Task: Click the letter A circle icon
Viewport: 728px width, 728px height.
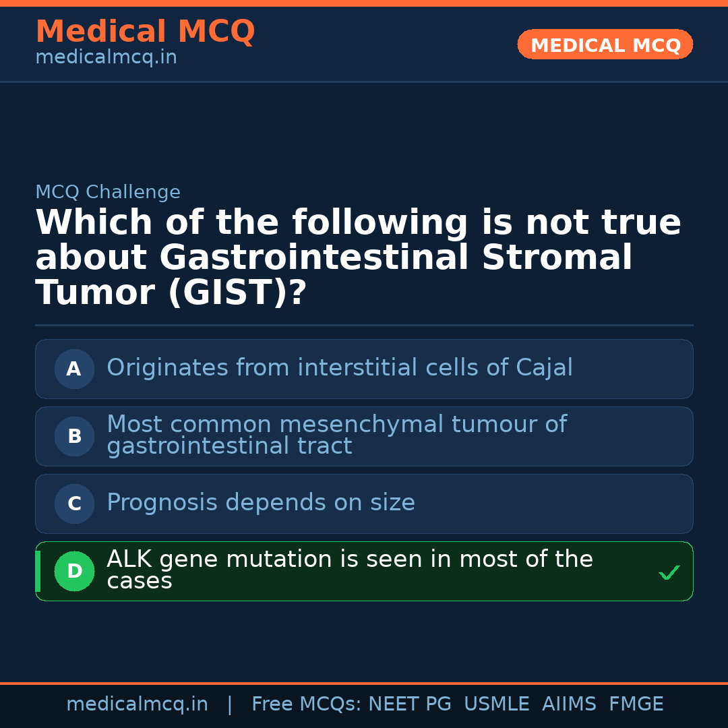Action: pyautogui.click(x=74, y=369)
